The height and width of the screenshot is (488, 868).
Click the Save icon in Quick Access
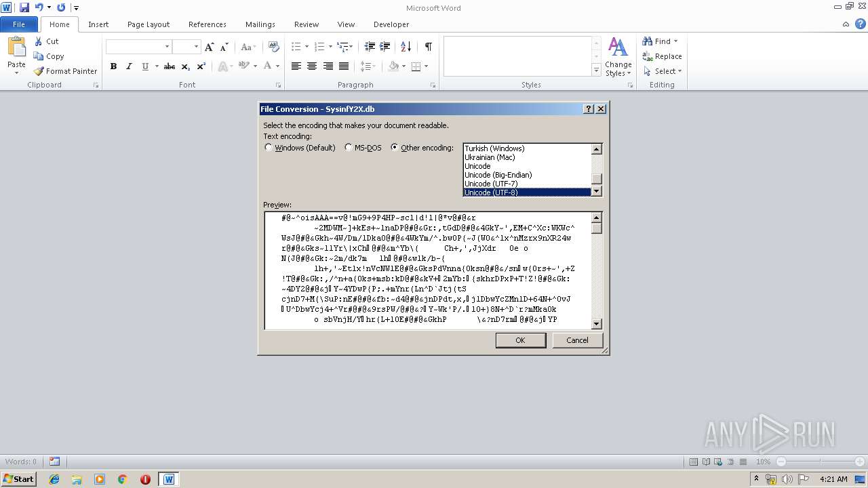(24, 7)
